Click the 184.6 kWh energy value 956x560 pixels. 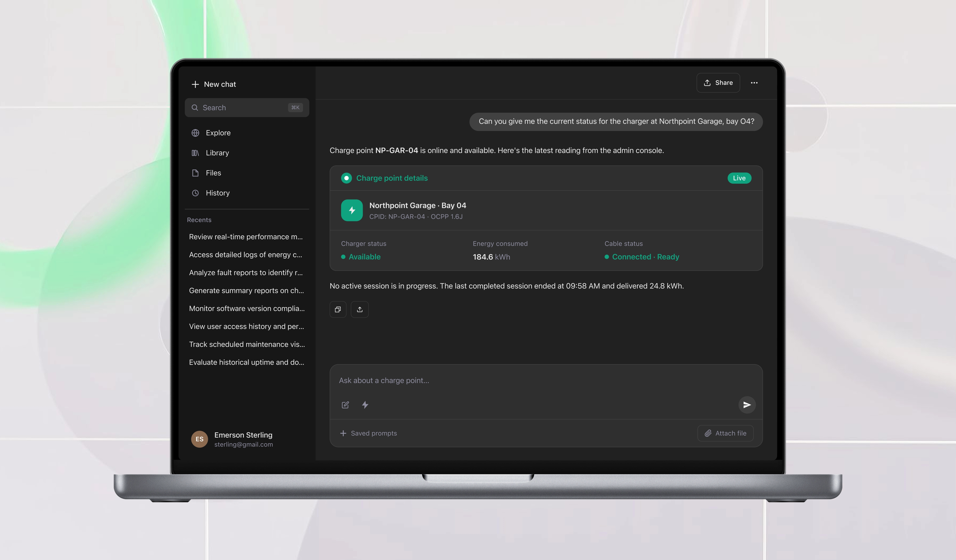[x=491, y=257]
